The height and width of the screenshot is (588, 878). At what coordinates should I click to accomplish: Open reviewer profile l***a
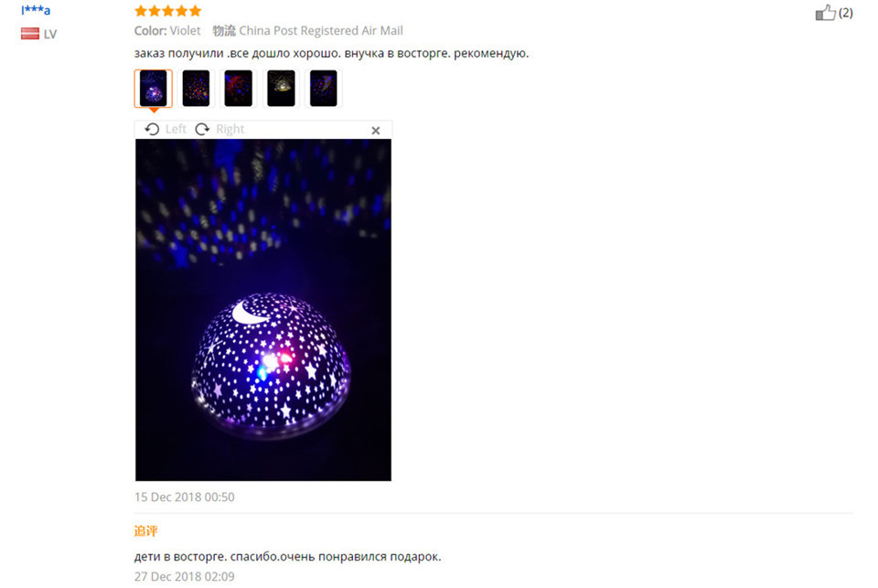click(36, 9)
